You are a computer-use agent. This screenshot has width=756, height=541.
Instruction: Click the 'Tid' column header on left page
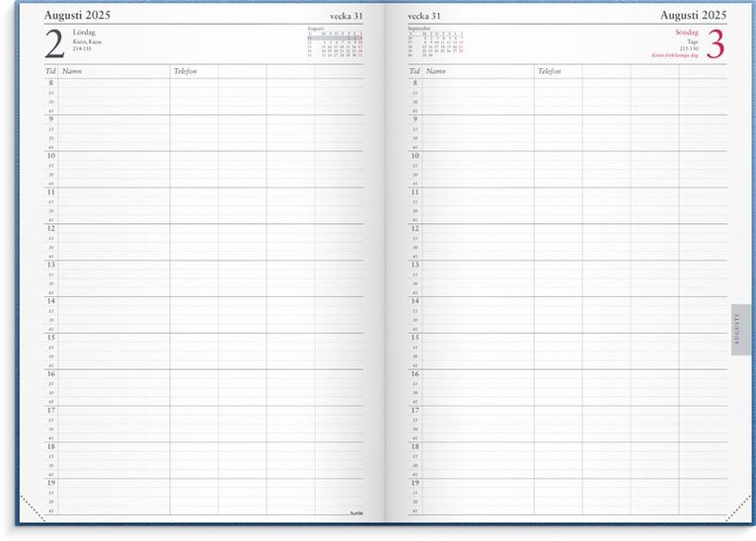point(50,71)
